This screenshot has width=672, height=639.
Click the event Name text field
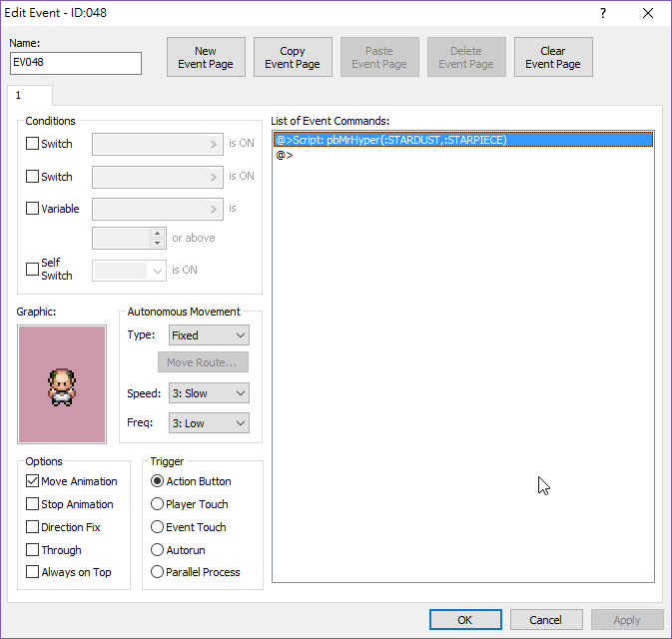pos(76,63)
